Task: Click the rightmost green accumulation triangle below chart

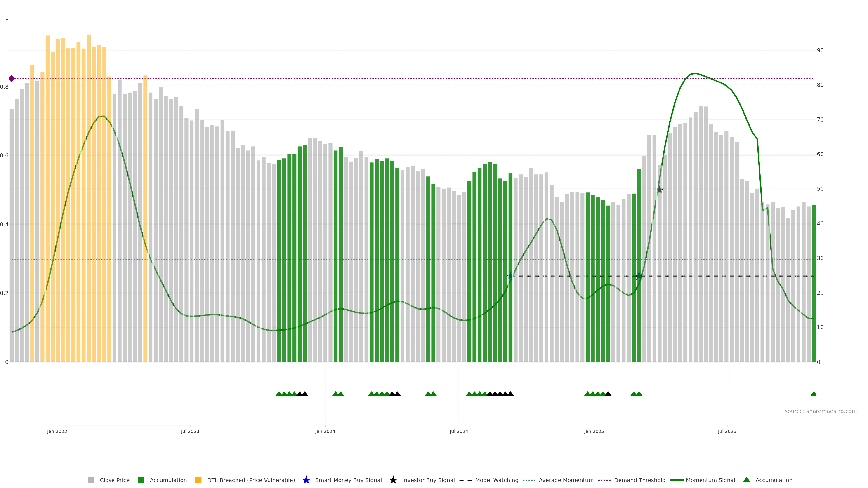Action: click(814, 394)
